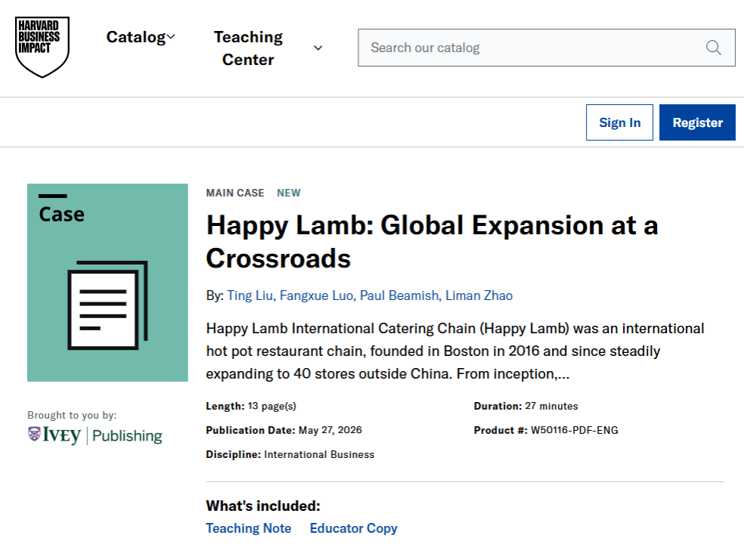Screen dimensions: 744x560
Task: Click the Ivey Publishing logo
Action: [95, 435]
